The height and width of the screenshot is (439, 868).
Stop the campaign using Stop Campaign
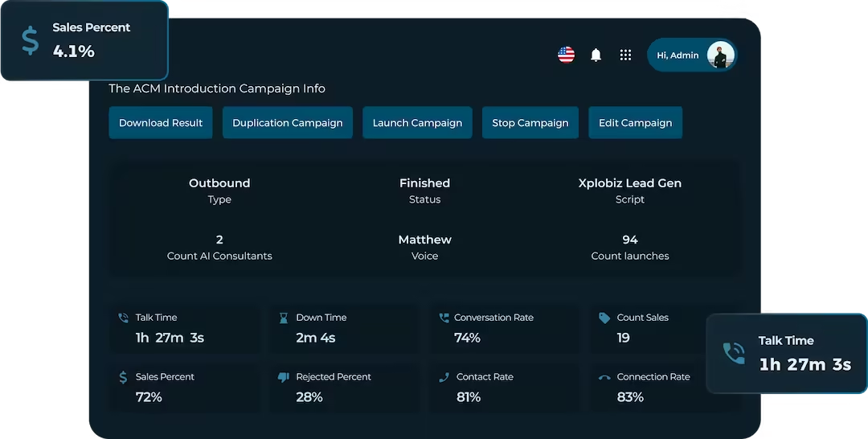point(530,123)
